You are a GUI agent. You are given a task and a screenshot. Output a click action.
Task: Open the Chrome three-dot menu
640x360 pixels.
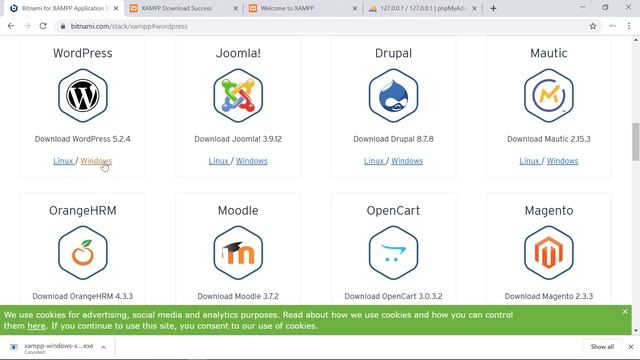(629, 26)
